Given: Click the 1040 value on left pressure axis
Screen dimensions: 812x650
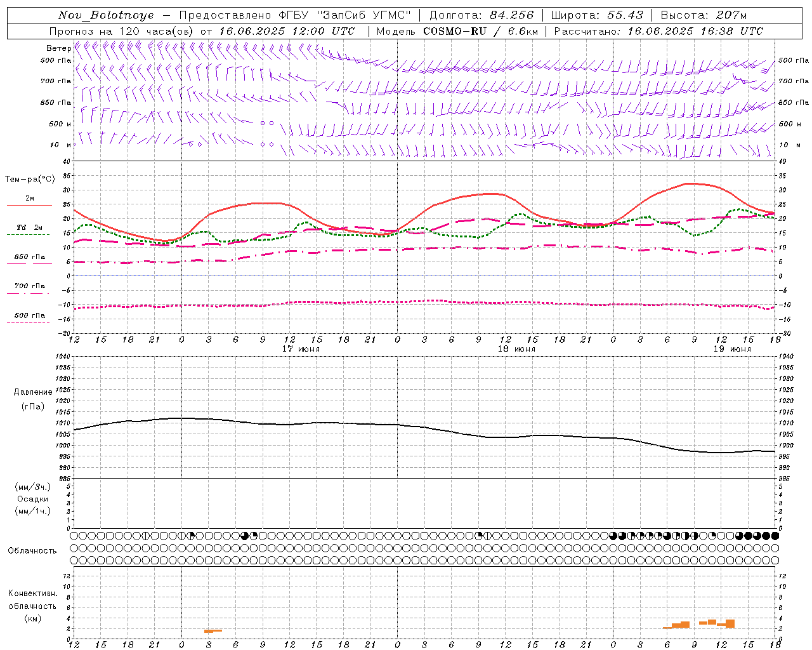Looking at the screenshot, I should (x=64, y=356).
